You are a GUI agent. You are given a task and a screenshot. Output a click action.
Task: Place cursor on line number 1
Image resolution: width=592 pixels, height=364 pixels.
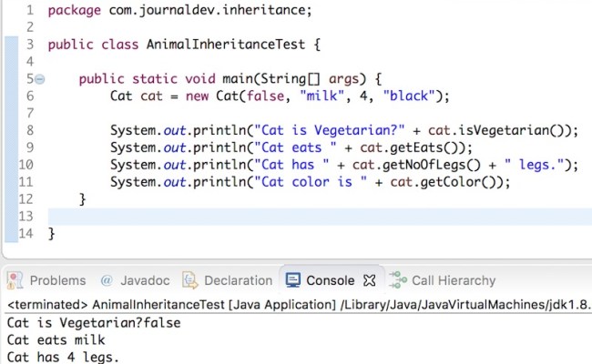coord(30,10)
